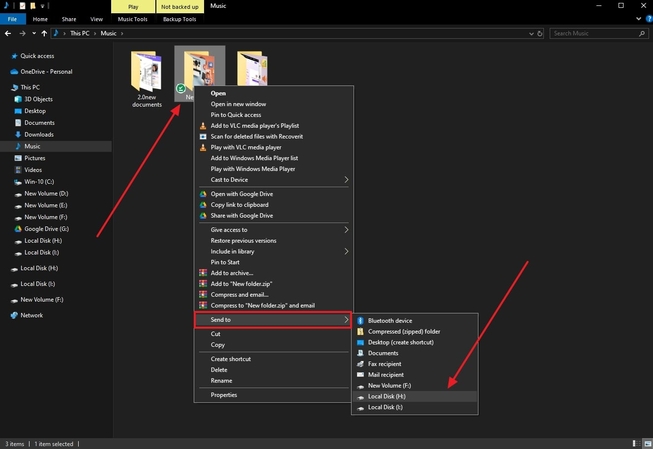Click the Google Drive icon for Share
Image resolution: width=653 pixels, height=449 pixels.
tap(203, 215)
